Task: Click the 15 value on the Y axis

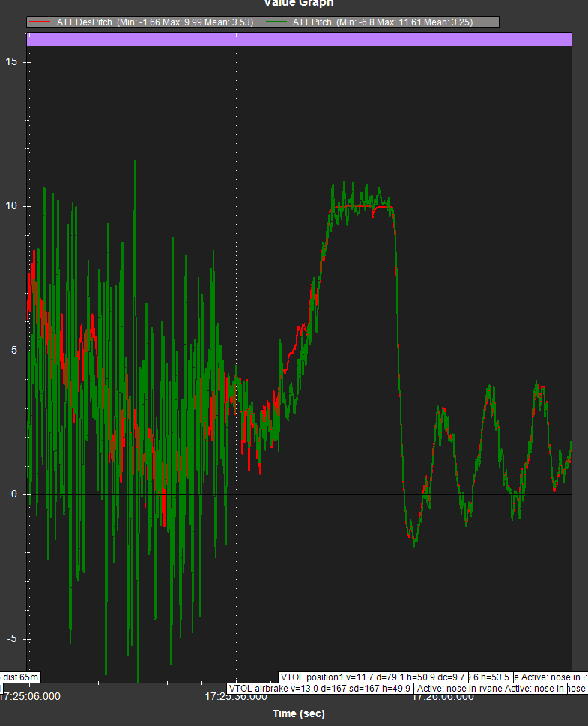Action: (11, 62)
